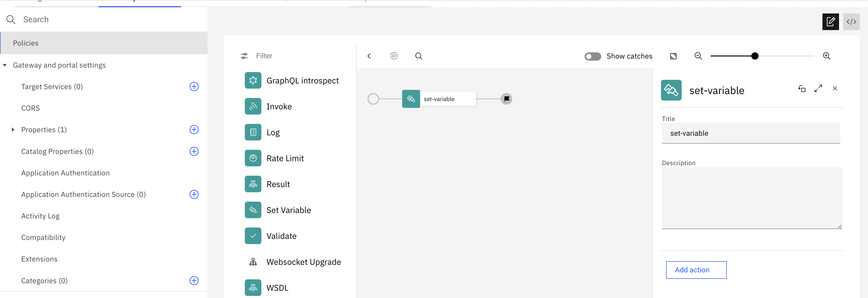Collapse the Gateway and portal settings section
868x298 pixels.
(5, 65)
